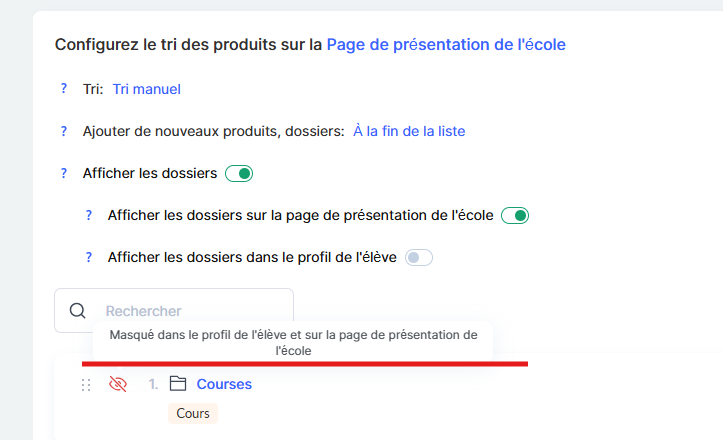Click the drag handle of the Courses row
Screen dimensions: 723x440
(86, 385)
